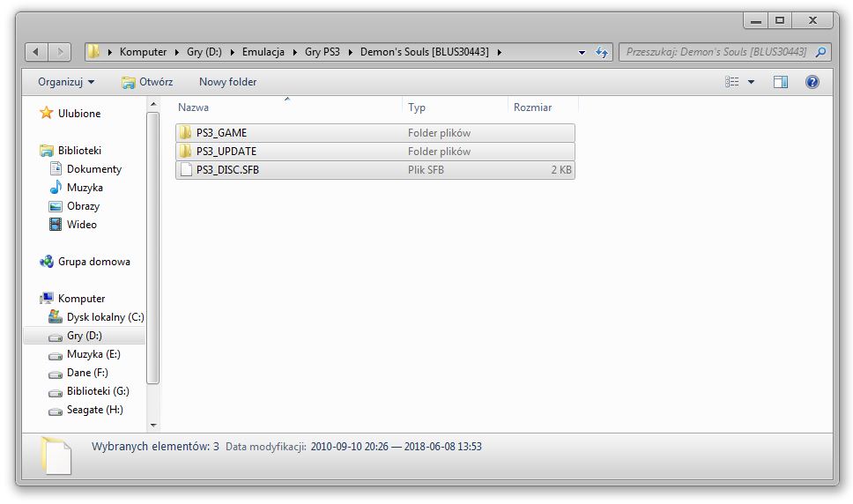Expand the view options dropdown arrow
Screen dimensions: 853x504
(x=752, y=82)
